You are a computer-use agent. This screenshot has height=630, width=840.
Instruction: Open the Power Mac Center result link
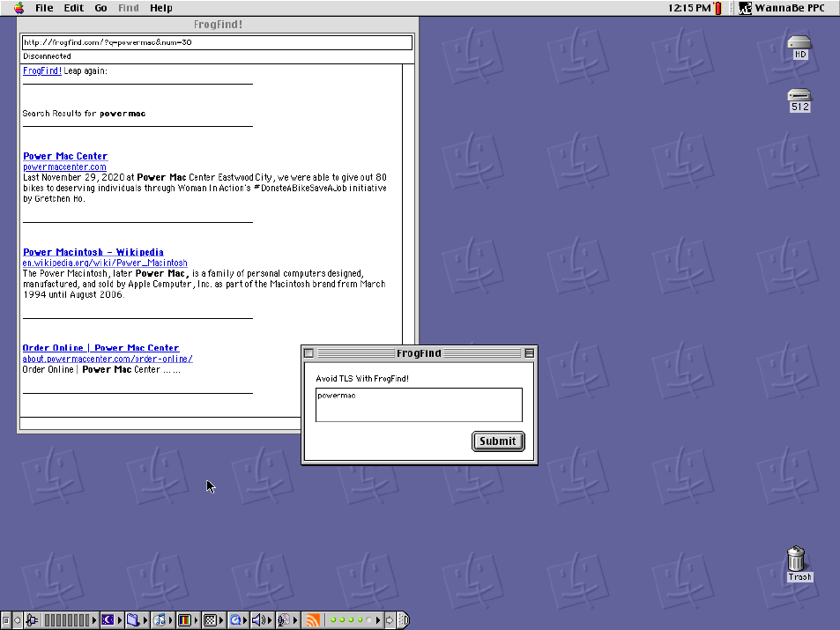click(x=65, y=156)
